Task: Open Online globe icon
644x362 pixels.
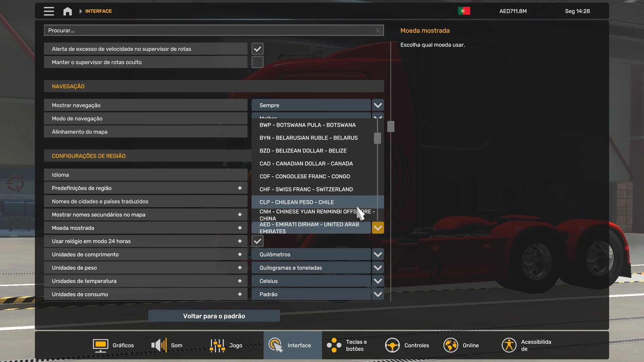Action: [450, 345]
